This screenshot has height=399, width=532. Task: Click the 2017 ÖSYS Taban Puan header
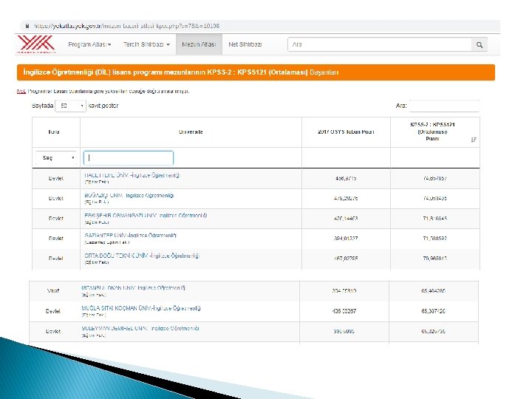(x=346, y=132)
